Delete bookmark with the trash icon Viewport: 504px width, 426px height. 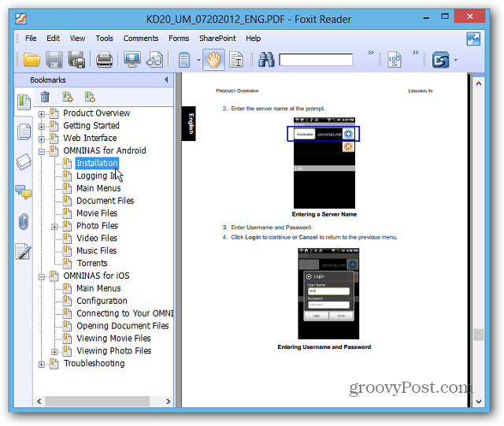45,96
